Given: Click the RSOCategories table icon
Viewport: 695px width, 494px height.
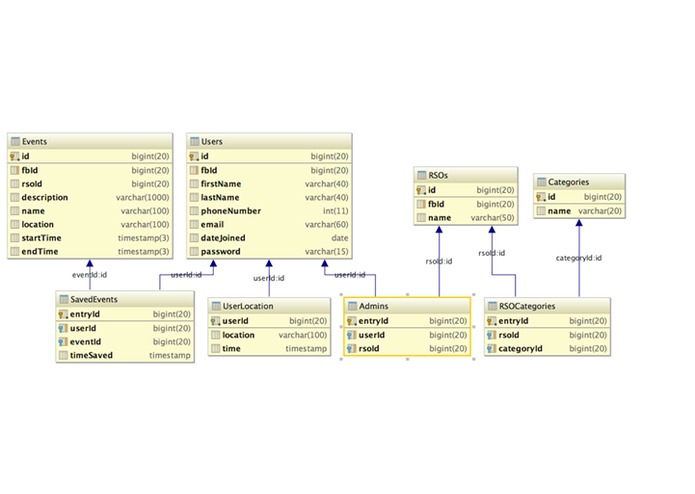Looking at the screenshot, I should click(x=492, y=306).
